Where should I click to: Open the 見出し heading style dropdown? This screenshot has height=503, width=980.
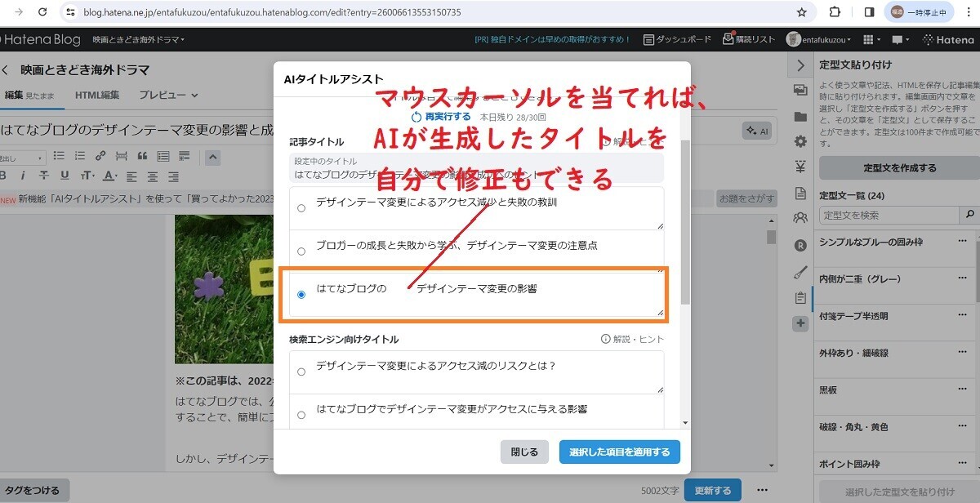pos(23,156)
